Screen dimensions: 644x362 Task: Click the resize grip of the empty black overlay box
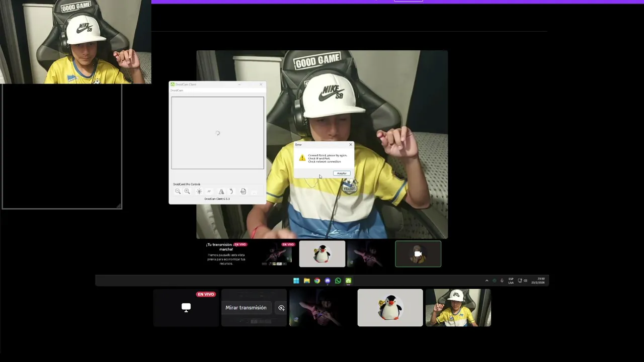(x=119, y=206)
